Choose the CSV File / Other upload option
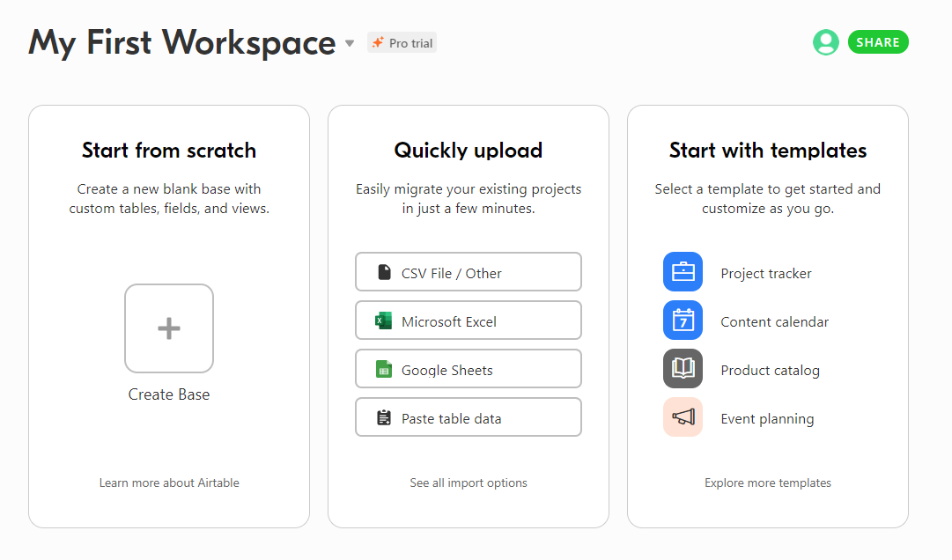 click(x=469, y=272)
